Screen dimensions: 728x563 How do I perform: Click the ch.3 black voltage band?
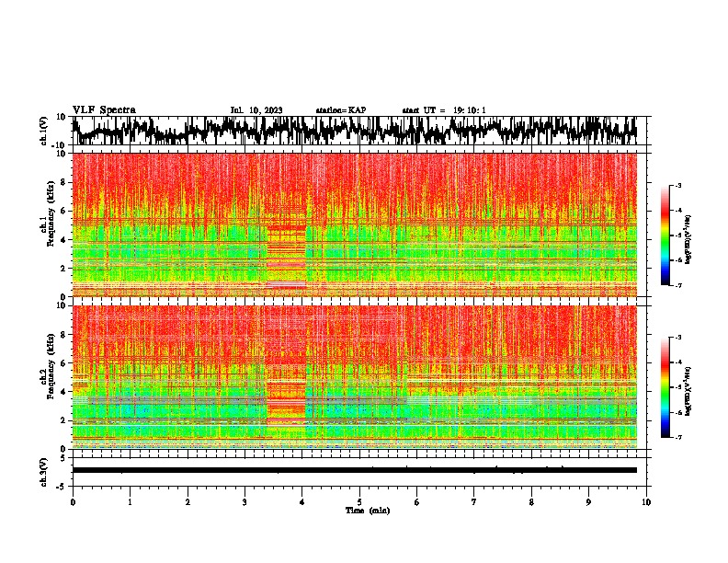[354, 470]
